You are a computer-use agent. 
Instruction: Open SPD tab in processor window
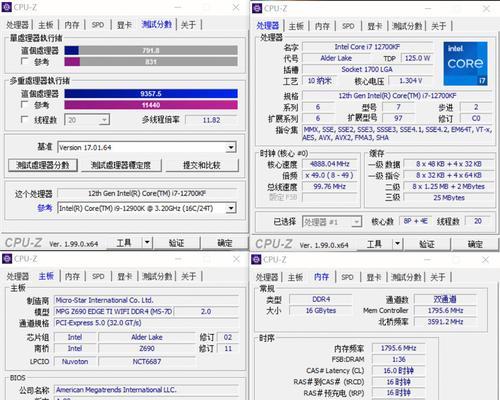[x=348, y=26]
